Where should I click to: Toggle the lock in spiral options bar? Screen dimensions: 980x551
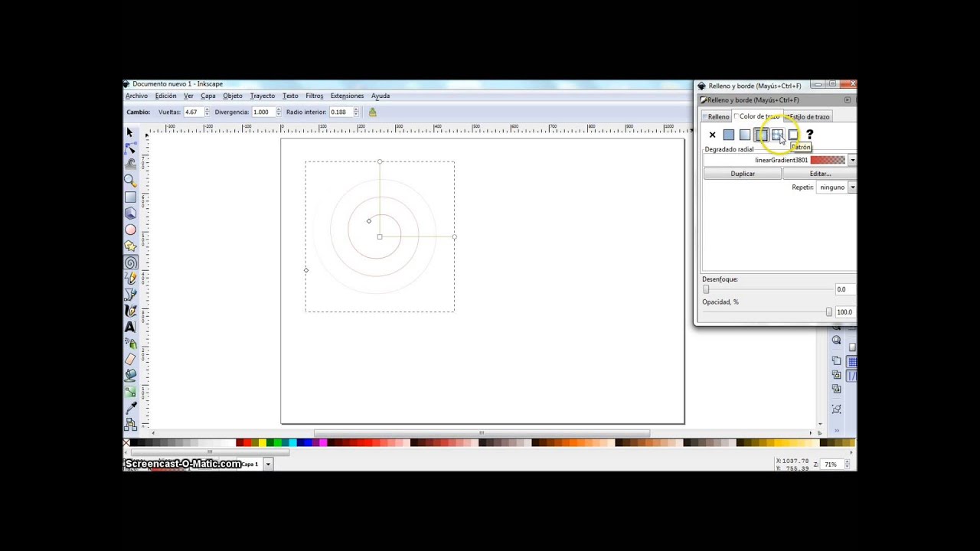click(x=373, y=112)
